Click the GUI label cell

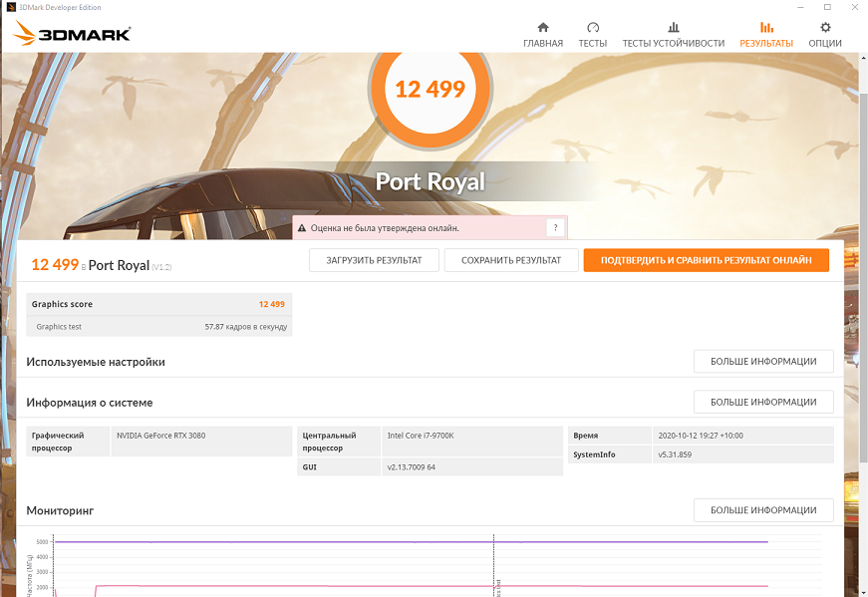(x=339, y=467)
